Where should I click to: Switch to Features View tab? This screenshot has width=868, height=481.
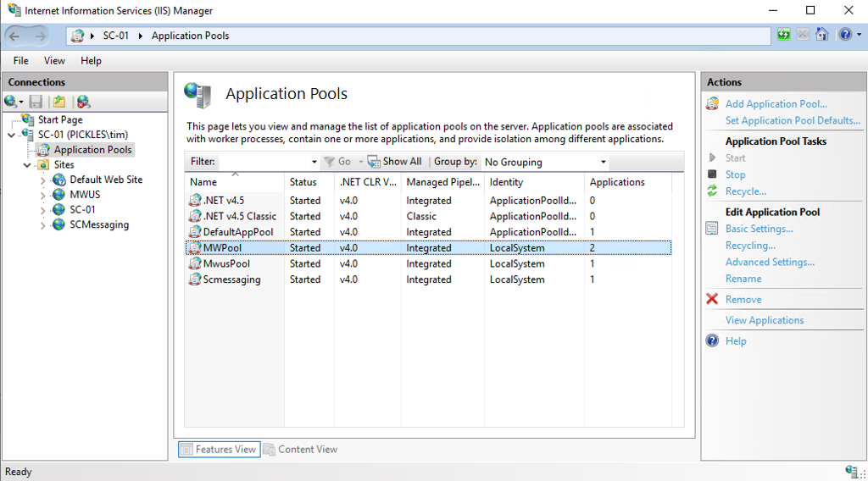tap(220, 449)
